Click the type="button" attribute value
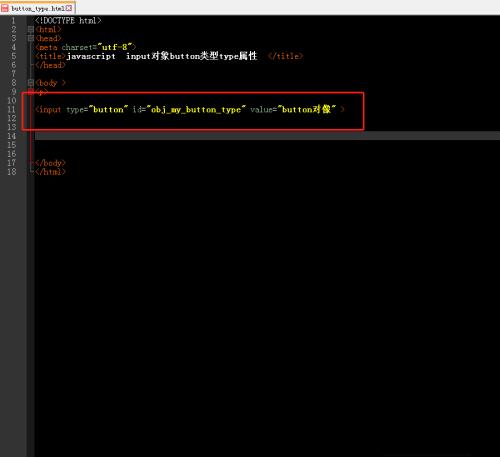Screen dimensions: 500x457 (108, 109)
